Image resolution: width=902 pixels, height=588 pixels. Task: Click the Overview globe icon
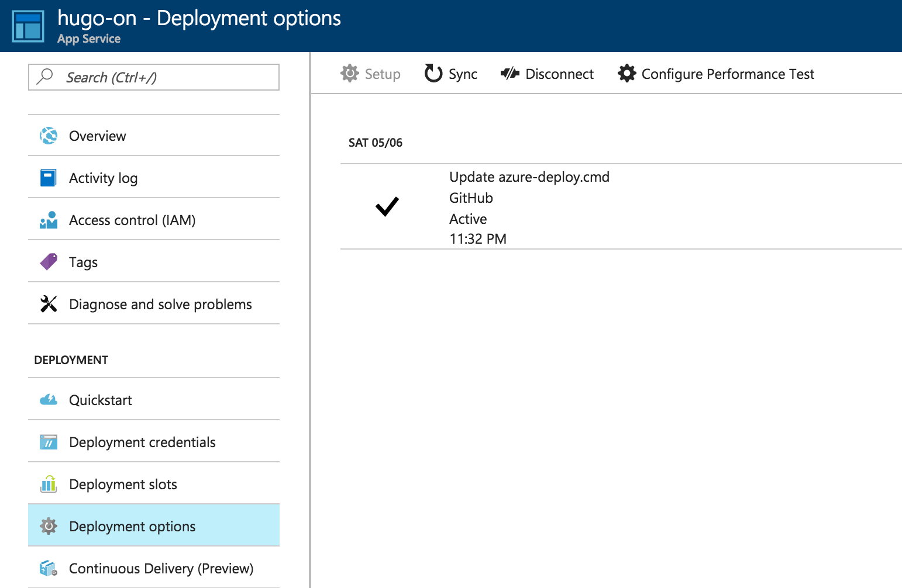(x=49, y=136)
